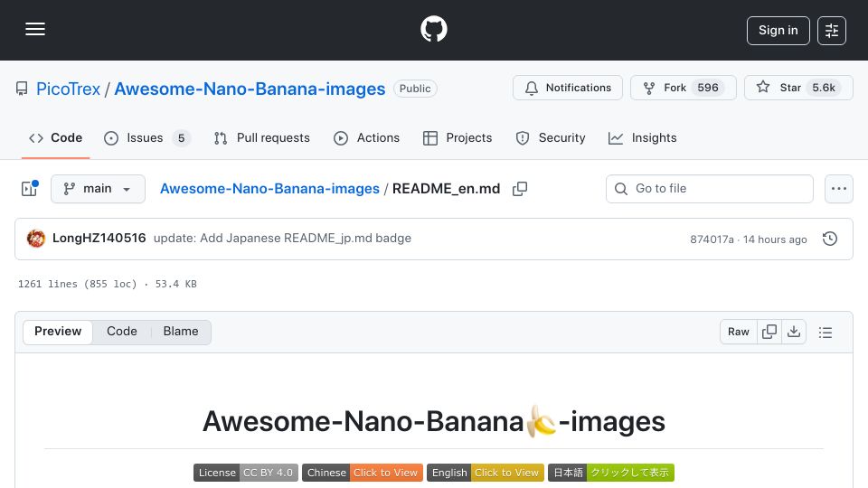This screenshot has width=868, height=488.
Task: Open the hamburger navigation menu
Action: 35,29
